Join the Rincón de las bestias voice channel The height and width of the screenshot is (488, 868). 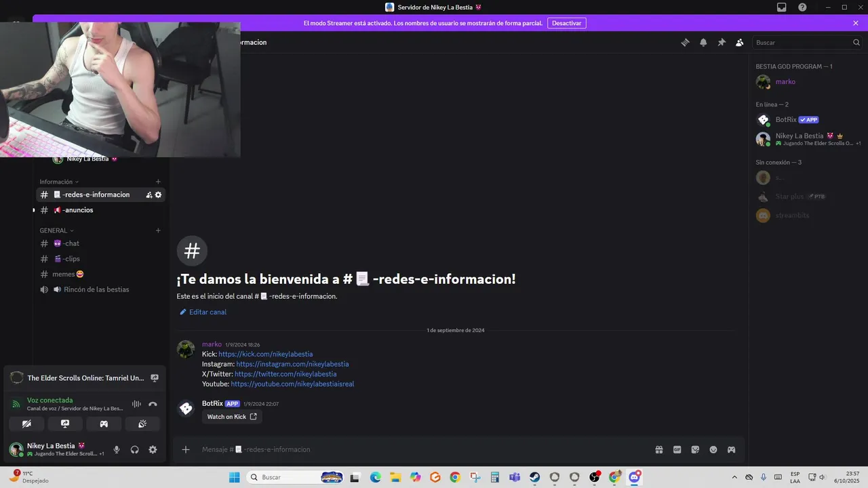click(100, 289)
